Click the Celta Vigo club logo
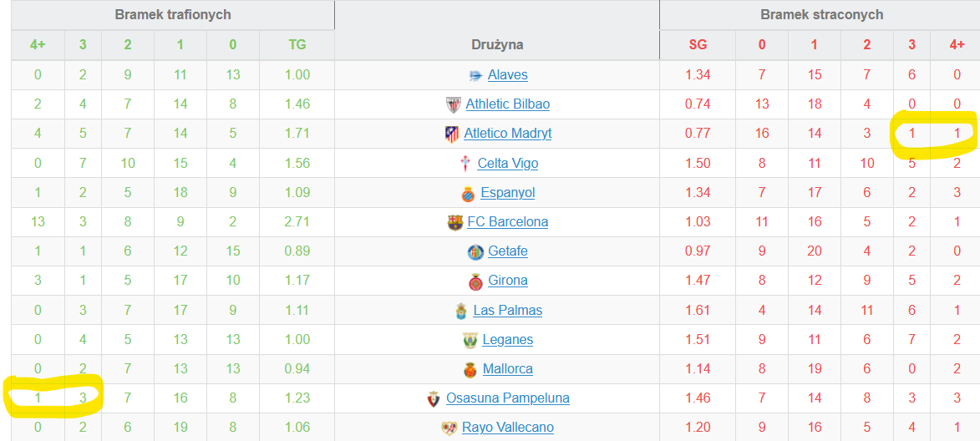Image resolution: width=980 pixels, height=441 pixels. coord(465,163)
